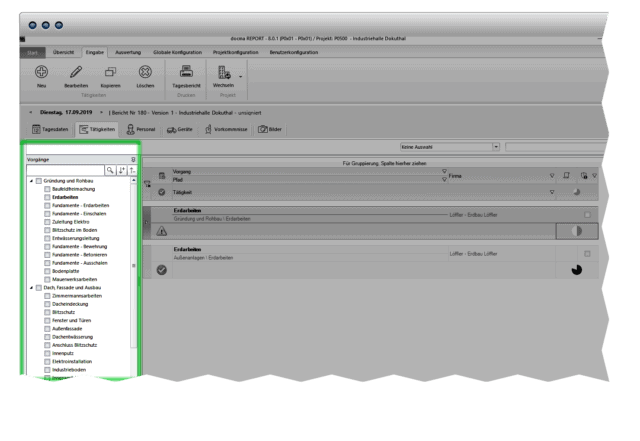Tick the bold Erdarbeiten checkbox in tree
The height and width of the screenshot is (441, 640).
47,197
